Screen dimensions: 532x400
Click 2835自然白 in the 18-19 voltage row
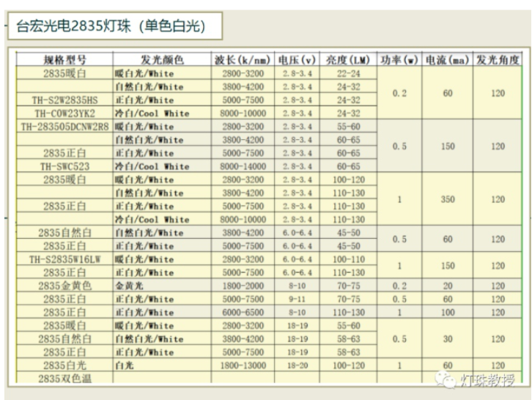[64, 339]
